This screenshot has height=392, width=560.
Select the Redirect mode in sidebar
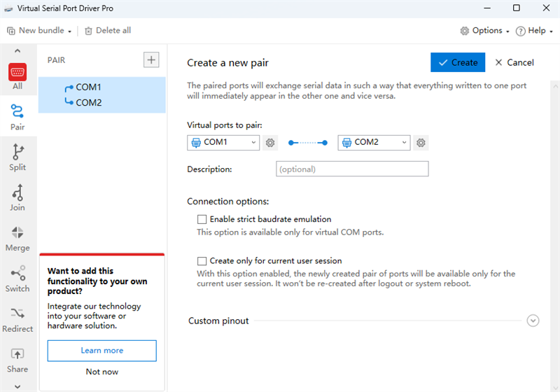coord(17,319)
